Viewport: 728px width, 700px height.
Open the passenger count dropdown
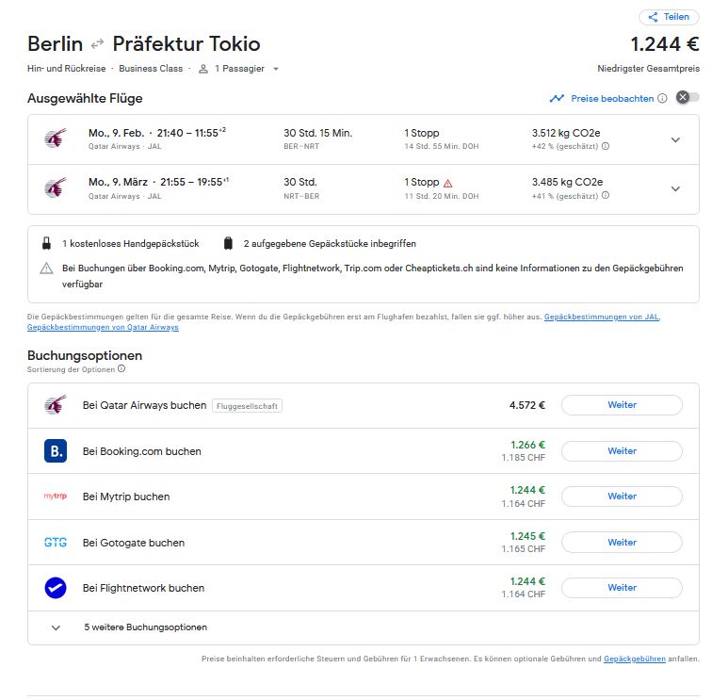click(275, 69)
